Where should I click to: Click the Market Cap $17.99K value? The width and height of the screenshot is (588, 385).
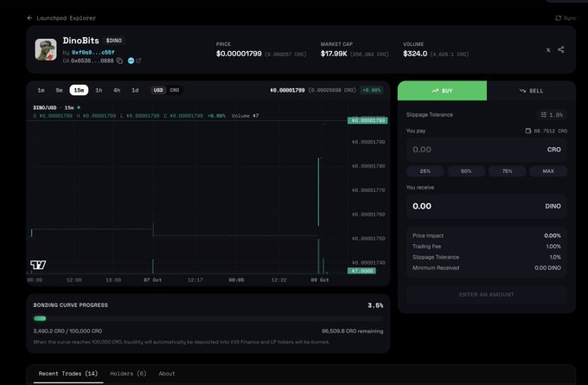pos(334,54)
